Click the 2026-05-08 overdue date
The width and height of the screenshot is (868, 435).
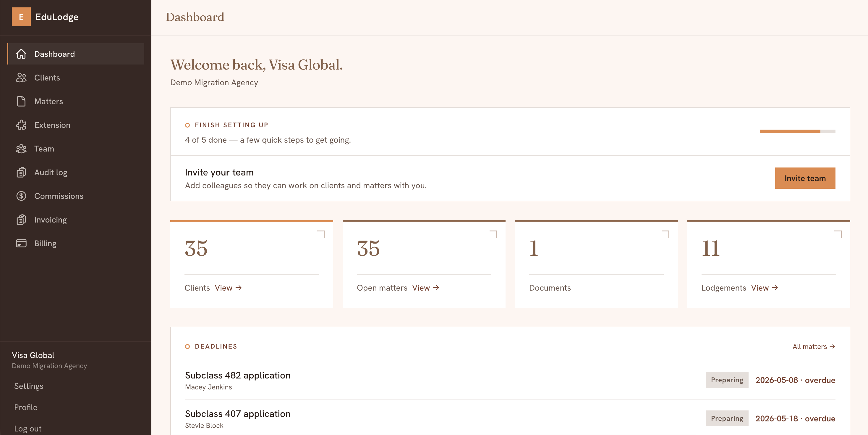[795, 380]
